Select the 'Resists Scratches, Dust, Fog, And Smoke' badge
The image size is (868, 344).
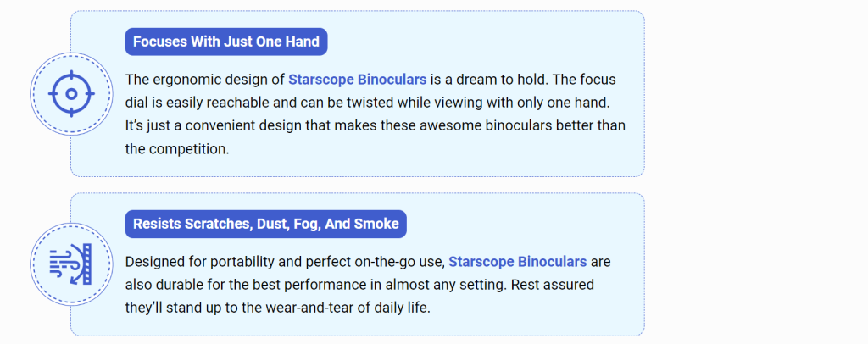click(265, 224)
